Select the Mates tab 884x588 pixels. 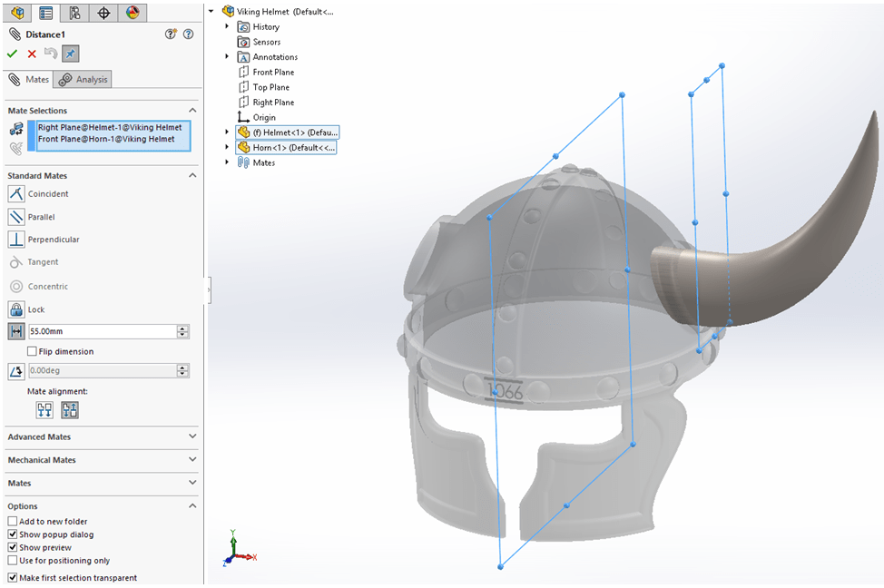pos(29,80)
